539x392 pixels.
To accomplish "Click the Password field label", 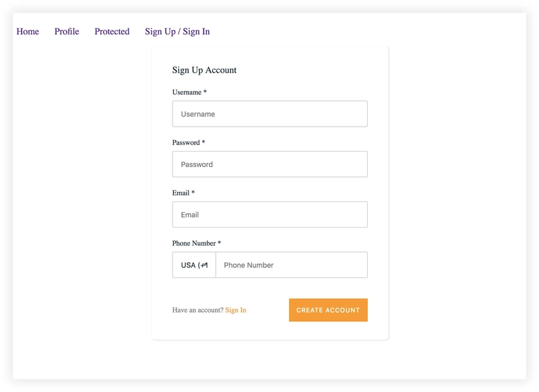I will (x=186, y=143).
